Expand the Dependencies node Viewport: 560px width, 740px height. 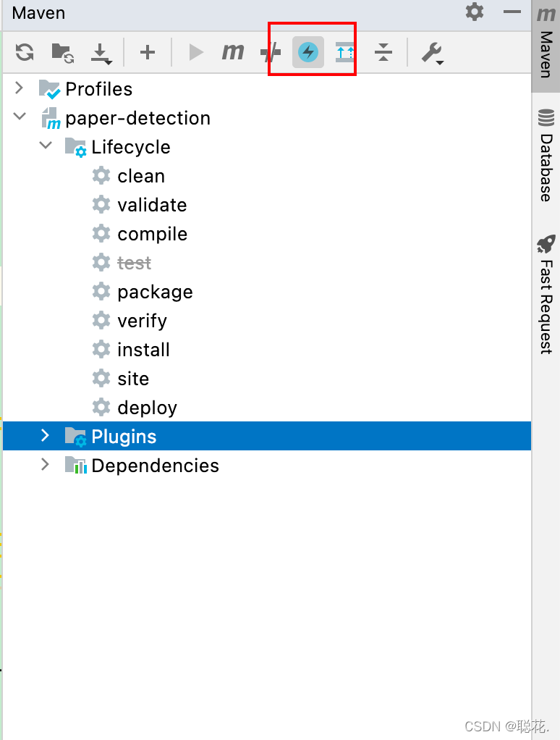point(45,464)
